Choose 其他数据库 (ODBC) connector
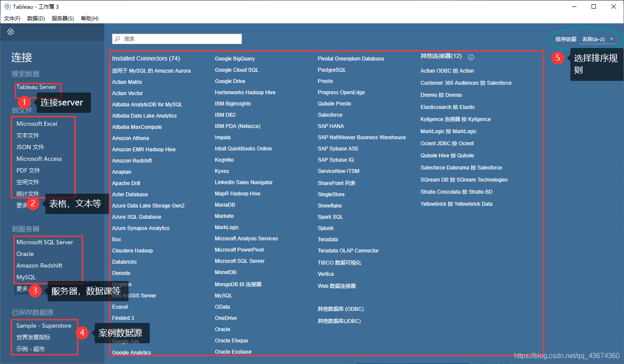The image size is (624, 364). pyautogui.click(x=341, y=309)
